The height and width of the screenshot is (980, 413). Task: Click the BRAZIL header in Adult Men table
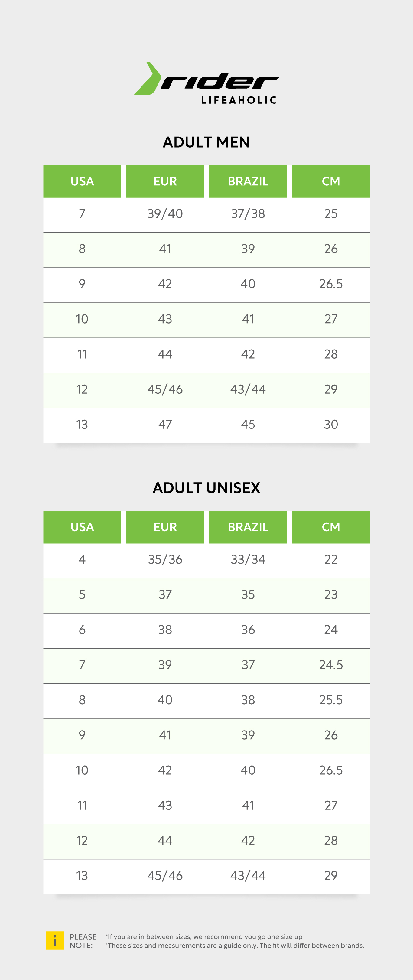(248, 181)
